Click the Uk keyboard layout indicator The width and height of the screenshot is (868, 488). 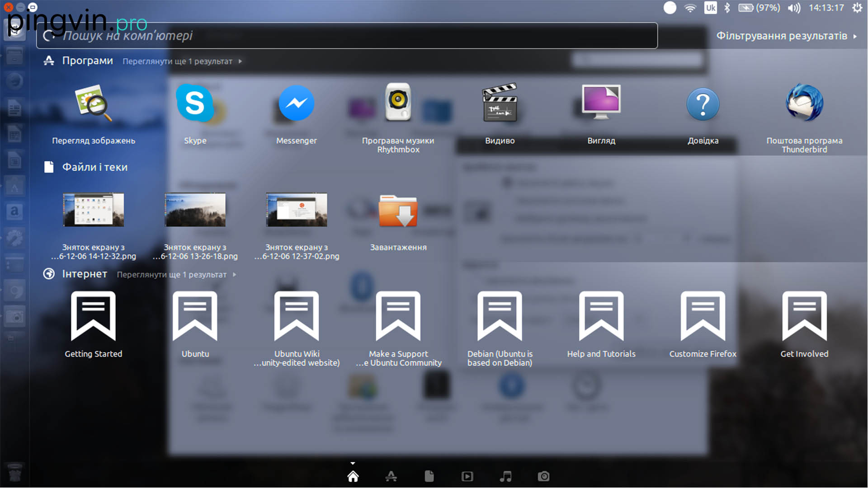pos(710,8)
